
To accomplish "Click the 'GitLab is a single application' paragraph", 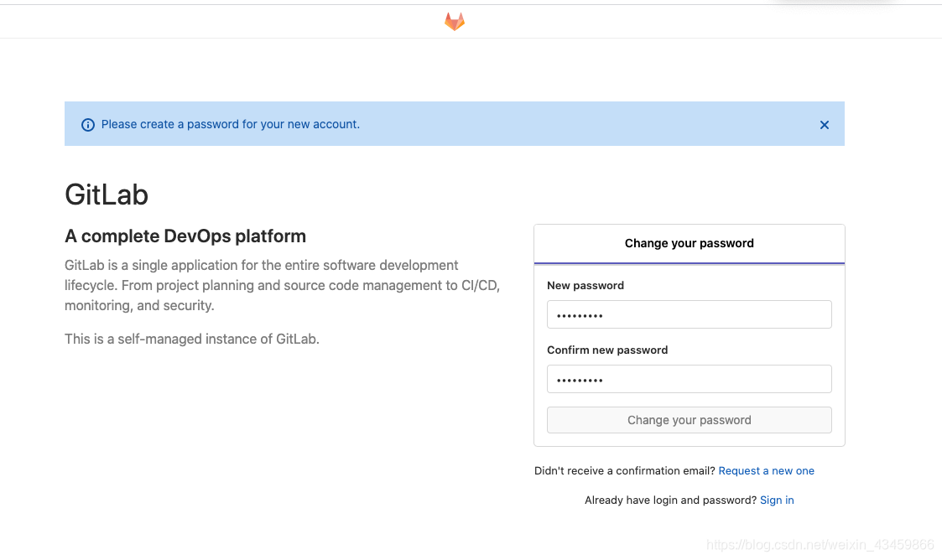I will 283,285.
